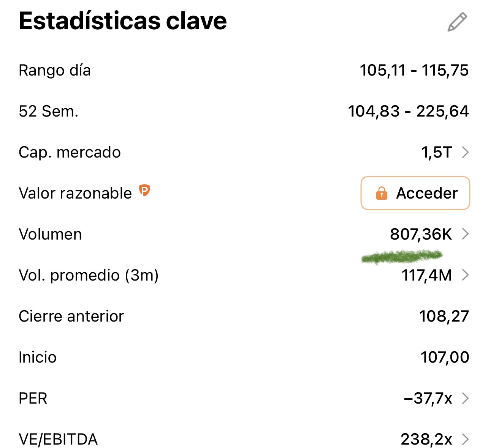Image resolution: width=488 pixels, height=448 pixels.
Task: Tap the orange Pro badge icon
Action: pyautogui.click(x=144, y=190)
